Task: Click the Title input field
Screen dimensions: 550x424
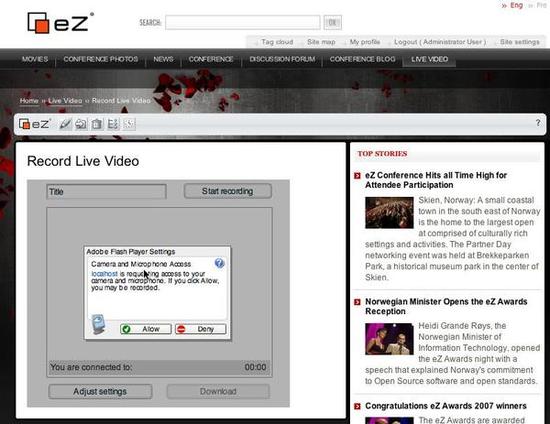Action: (x=107, y=192)
